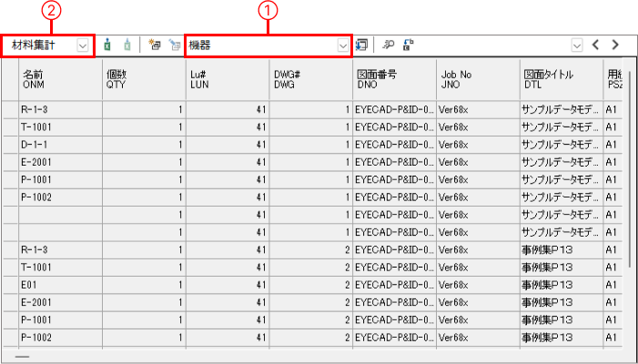
Task: Go to previous with the left chevron
Action: point(595,44)
